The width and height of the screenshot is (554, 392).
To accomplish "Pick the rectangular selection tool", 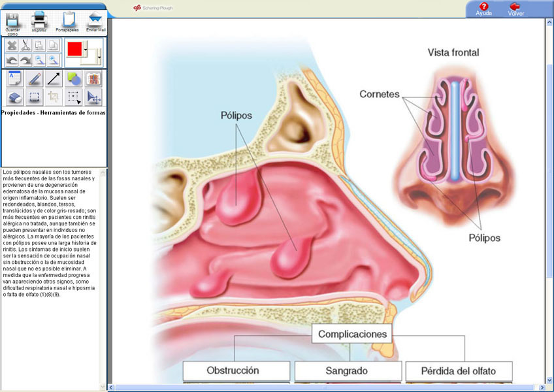I will click(34, 97).
